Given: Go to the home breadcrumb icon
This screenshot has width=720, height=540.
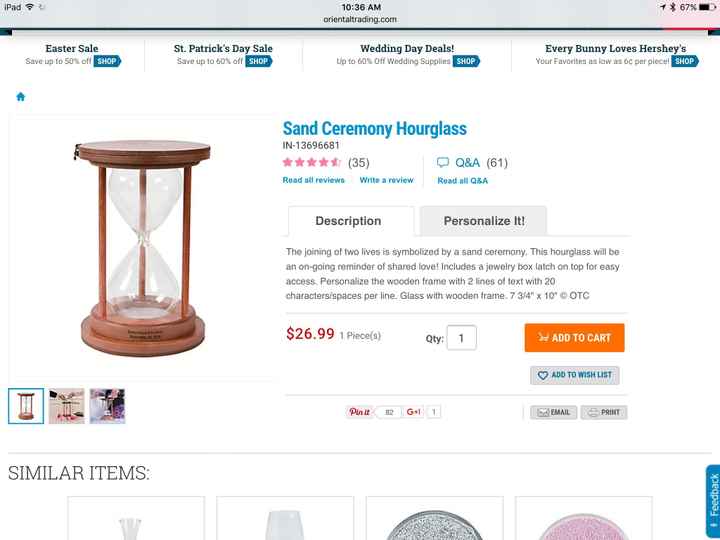Looking at the screenshot, I should pos(21,96).
